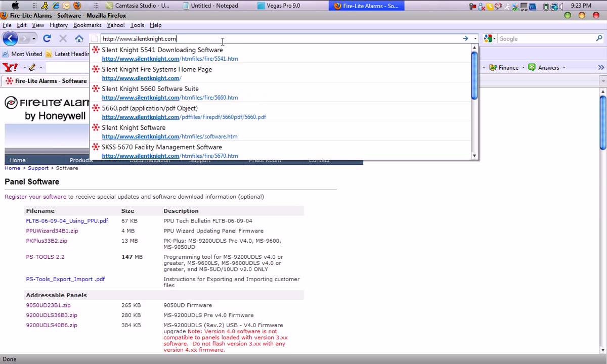The height and width of the screenshot is (364, 607).
Task: Click the Firefox Back arrow button
Action: [x=10, y=38]
